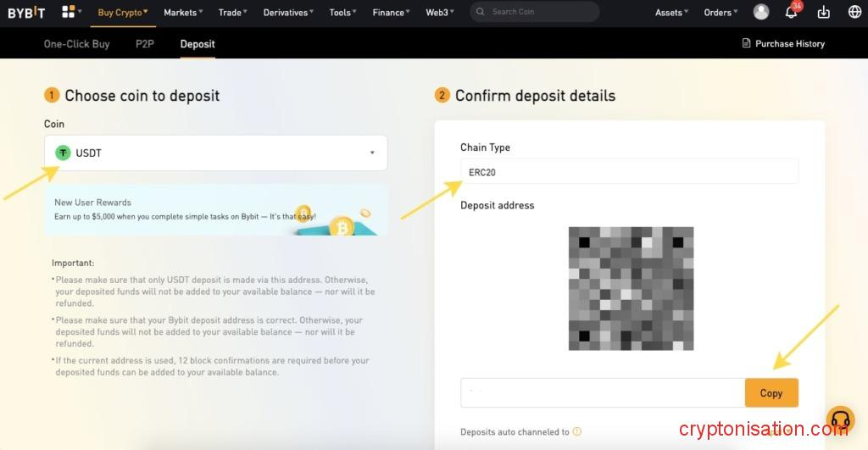Image resolution: width=868 pixels, height=450 pixels.
Task: Copy the deposit address
Action: click(771, 393)
